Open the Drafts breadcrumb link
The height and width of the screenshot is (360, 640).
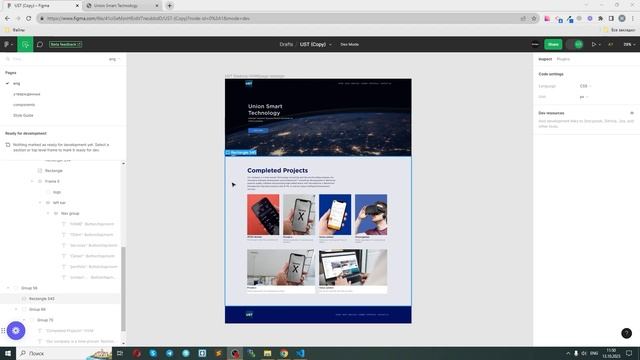(286, 44)
